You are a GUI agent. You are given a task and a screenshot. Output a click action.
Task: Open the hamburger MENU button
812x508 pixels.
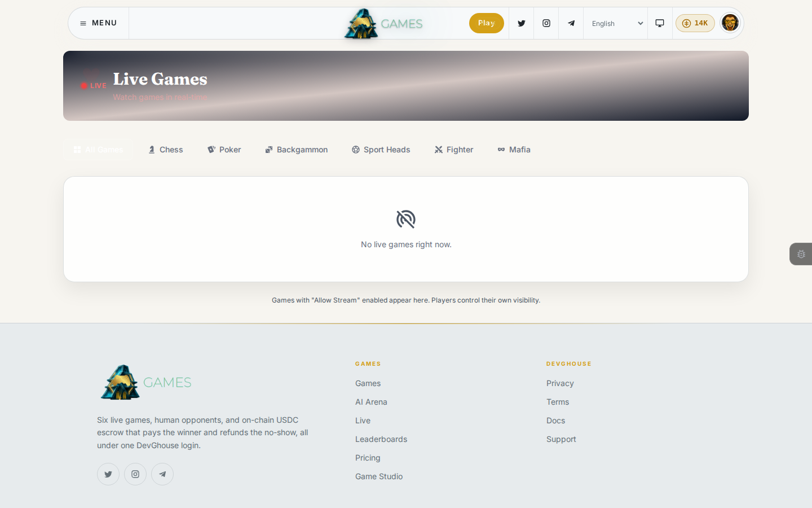99,23
